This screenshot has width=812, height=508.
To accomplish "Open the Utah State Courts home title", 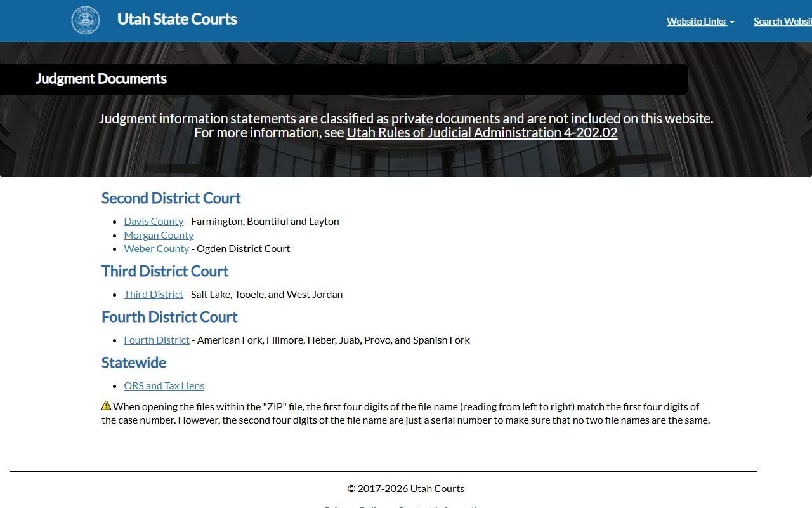I will pos(177,19).
